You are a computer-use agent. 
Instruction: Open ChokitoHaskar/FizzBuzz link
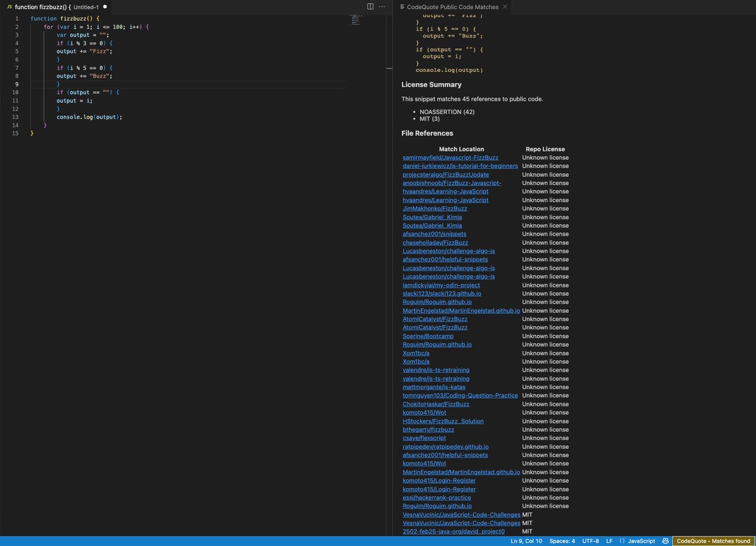pos(436,404)
